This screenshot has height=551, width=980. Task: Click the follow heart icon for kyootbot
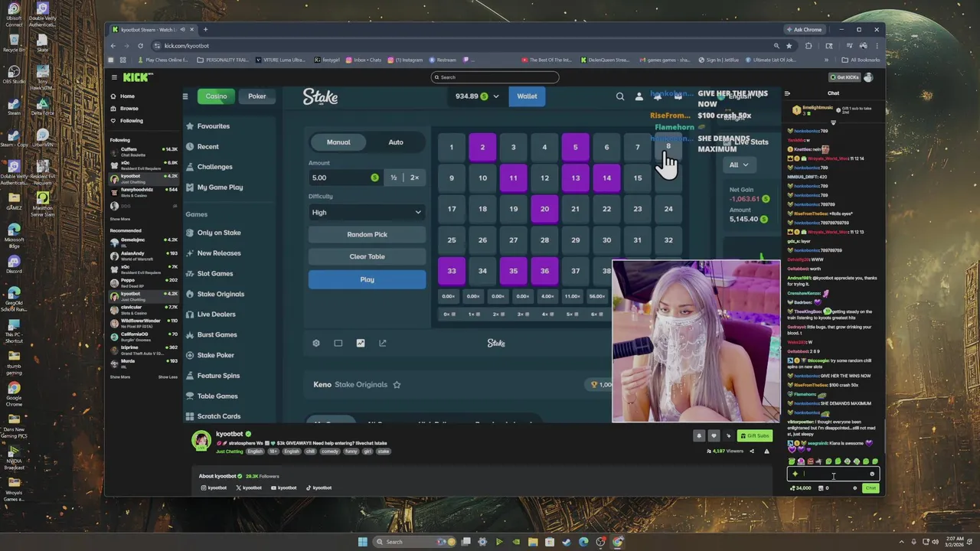tap(714, 435)
